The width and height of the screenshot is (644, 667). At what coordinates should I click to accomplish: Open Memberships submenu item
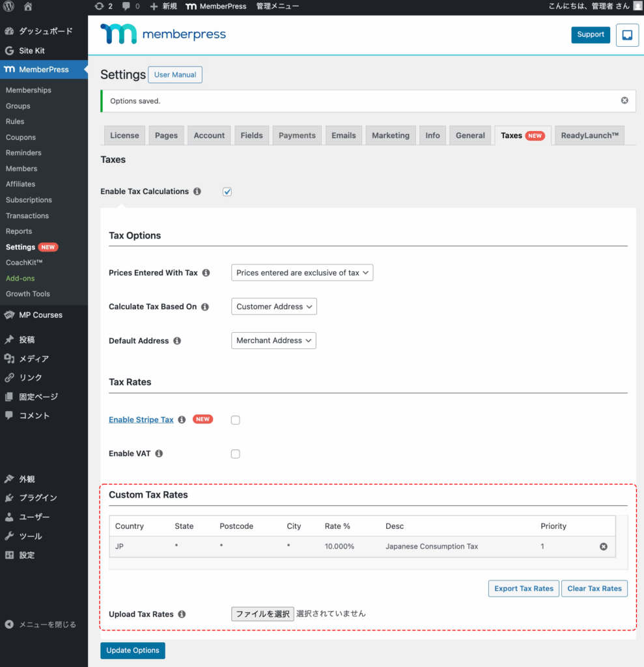tap(29, 90)
